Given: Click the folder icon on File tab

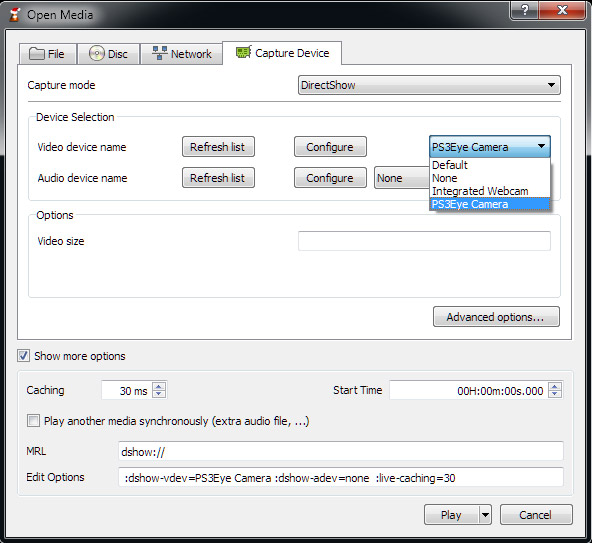Looking at the screenshot, I should pyautogui.click(x=37, y=54).
